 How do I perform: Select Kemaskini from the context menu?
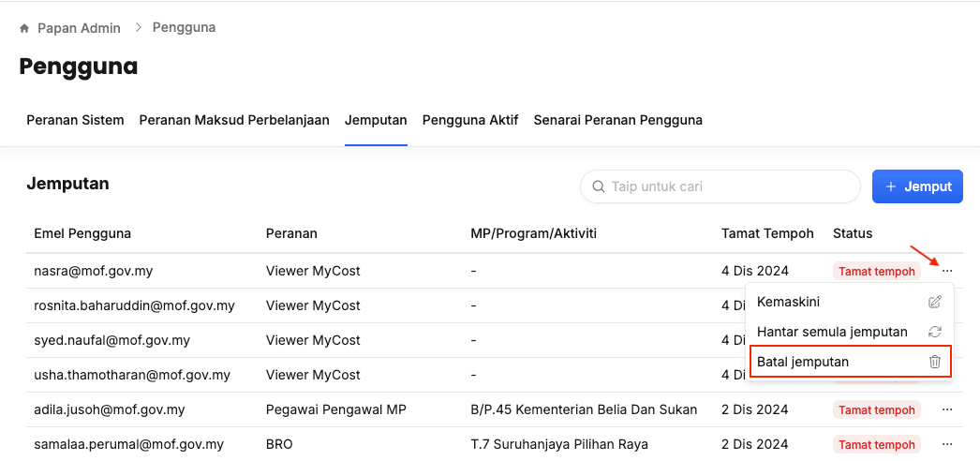point(789,302)
